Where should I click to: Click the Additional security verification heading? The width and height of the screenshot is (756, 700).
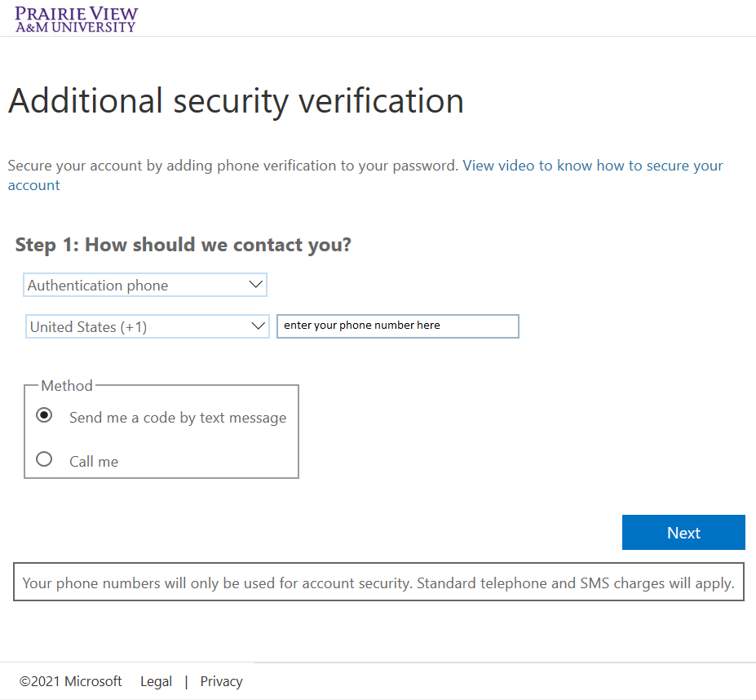click(x=236, y=101)
